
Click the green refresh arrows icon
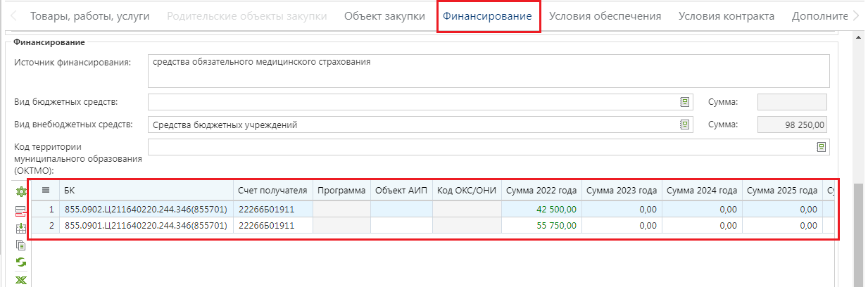tap(20, 262)
